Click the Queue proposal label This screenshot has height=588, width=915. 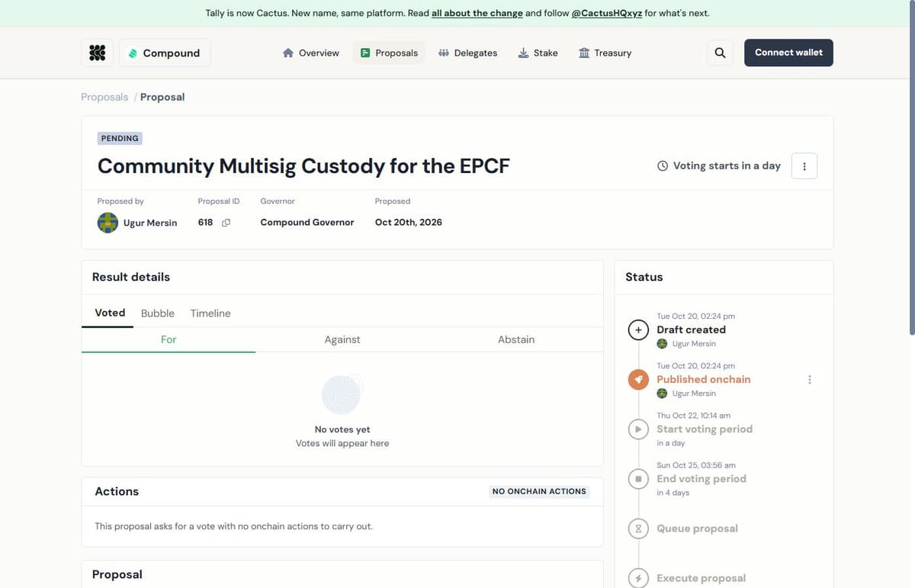[x=698, y=528]
